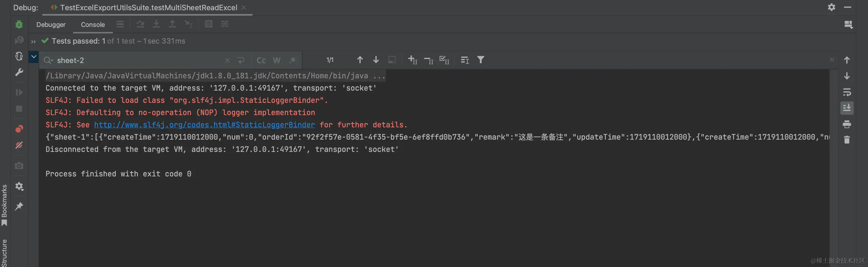
Task: Click Up the Stack Trace arrow
Action: [847, 60]
